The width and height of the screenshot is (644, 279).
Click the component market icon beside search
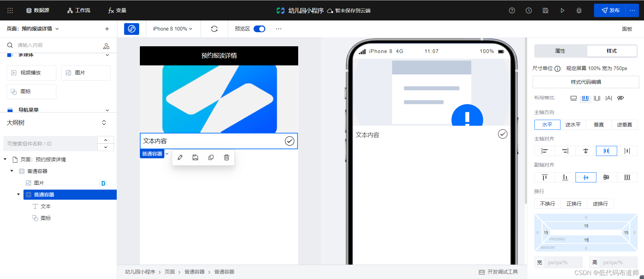tap(106, 46)
